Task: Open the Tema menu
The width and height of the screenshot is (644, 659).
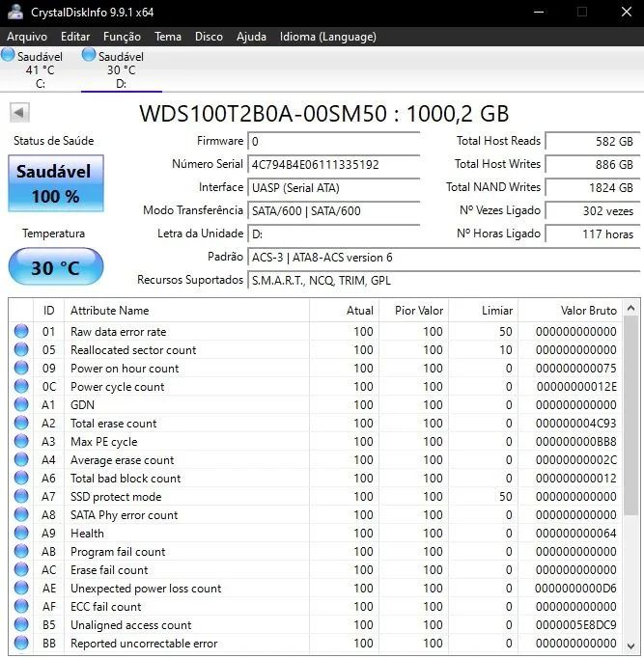Action: [168, 37]
